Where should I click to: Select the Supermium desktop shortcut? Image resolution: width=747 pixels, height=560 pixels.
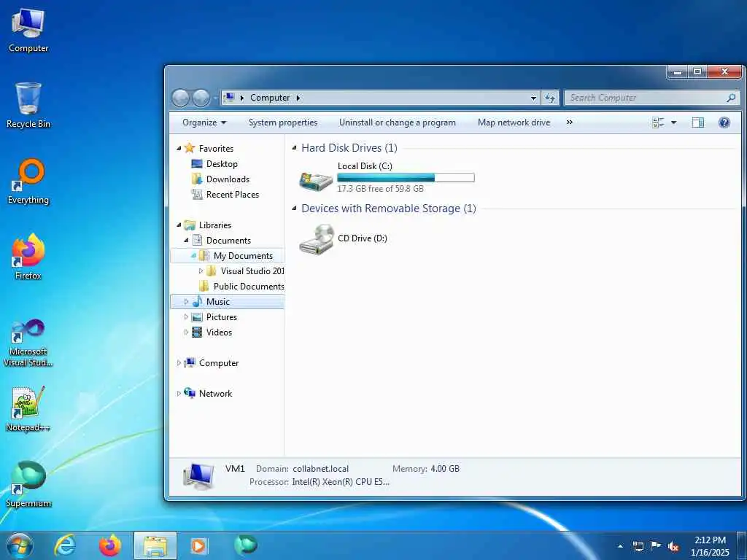coord(28,484)
